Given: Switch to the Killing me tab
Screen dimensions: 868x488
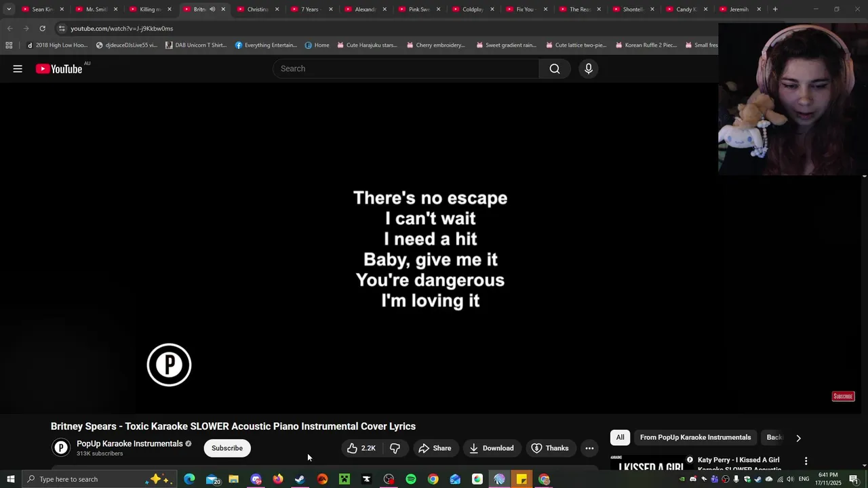Looking at the screenshot, I should click(x=150, y=9).
